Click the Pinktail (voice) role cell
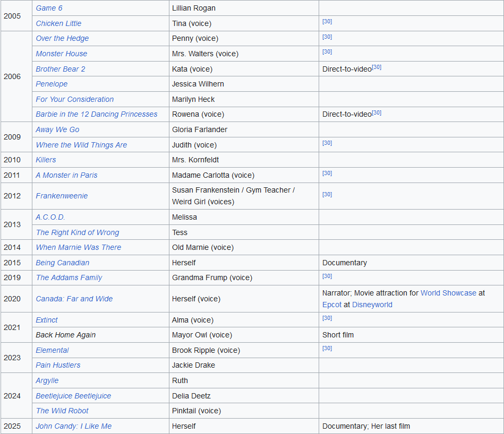504x434 pixels. [x=244, y=411]
